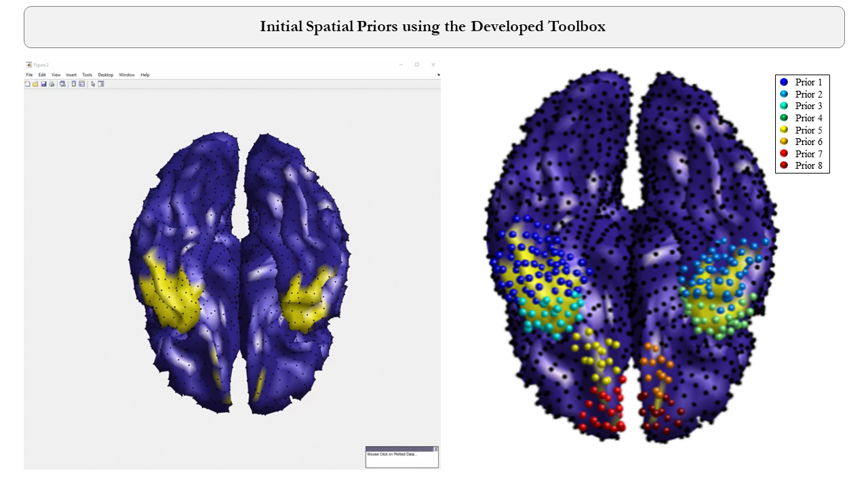The image size is (868, 488).
Task: Click the Prior 5 yellow legend marker
Action: (x=784, y=130)
